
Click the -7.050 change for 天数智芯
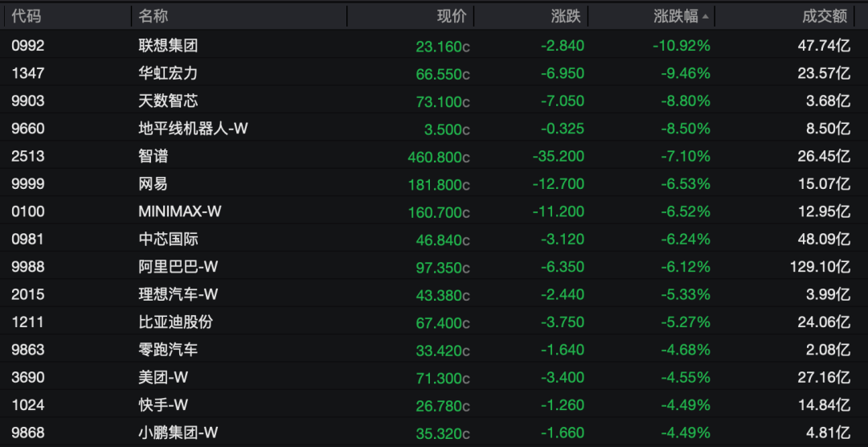[563, 101]
